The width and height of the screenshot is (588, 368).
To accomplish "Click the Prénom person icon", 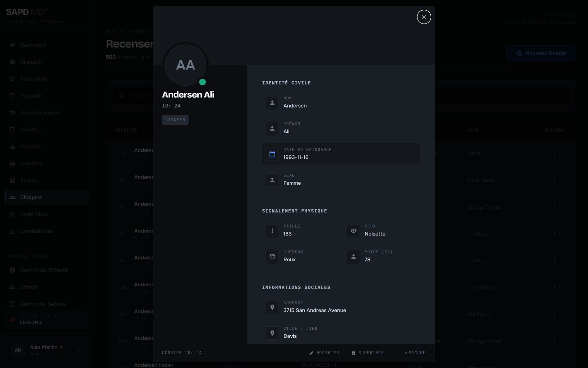I will coord(272,128).
